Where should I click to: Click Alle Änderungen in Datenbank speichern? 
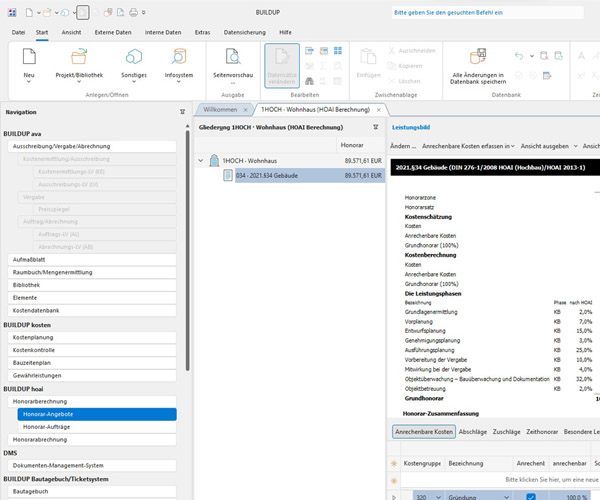click(x=478, y=66)
